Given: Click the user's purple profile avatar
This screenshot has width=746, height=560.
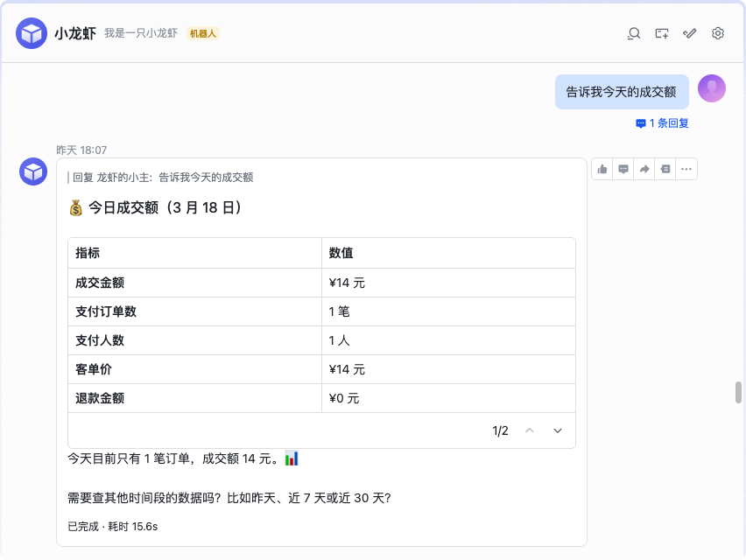Looking at the screenshot, I should pyautogui.click(x=712, y=88).
